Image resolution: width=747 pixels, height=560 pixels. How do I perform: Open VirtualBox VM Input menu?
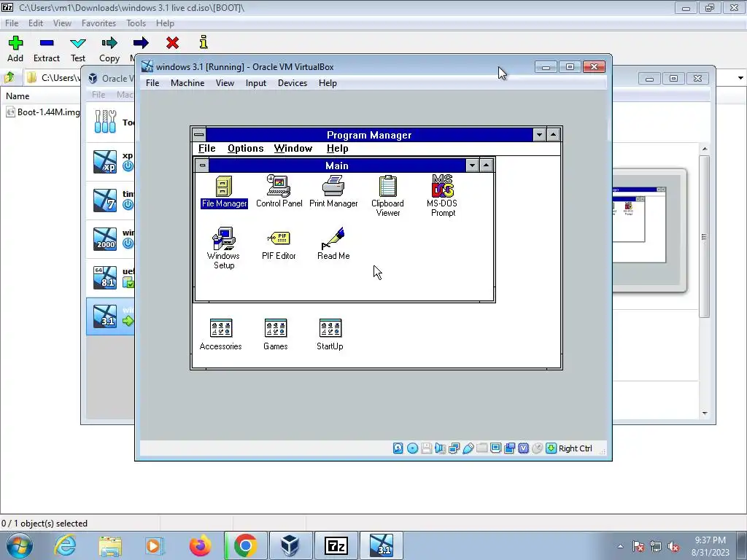pos(256,83)
